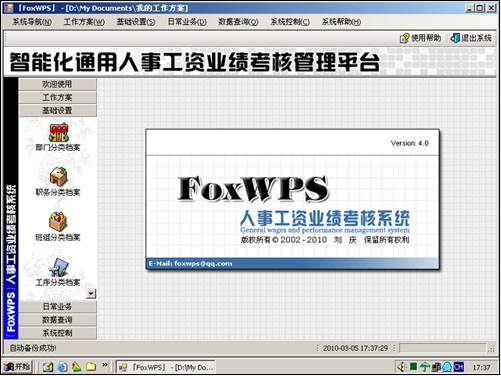Click the Windows 开始 Start button
Image resolution: width=501 pixels, height=376 pixels.
tap(17, 367)
